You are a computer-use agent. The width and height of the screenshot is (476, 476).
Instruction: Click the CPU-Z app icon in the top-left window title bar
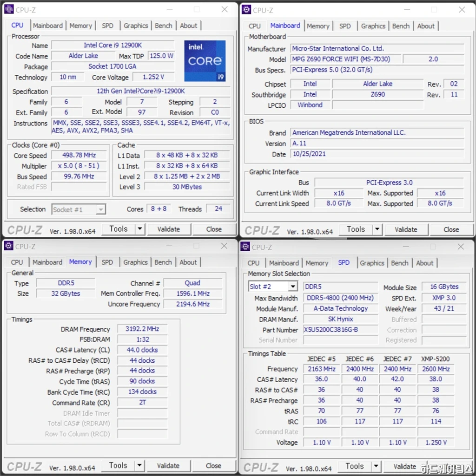tap(9, 9)
